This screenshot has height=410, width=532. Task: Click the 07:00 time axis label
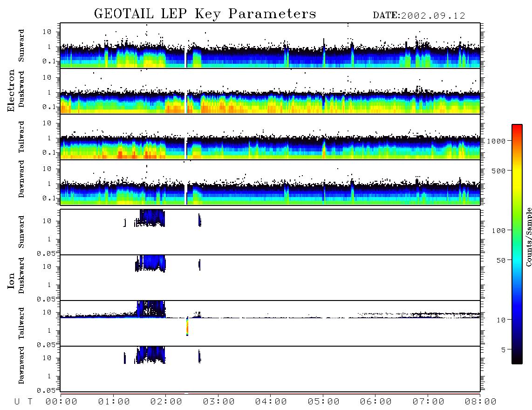[x=428, y=402]
